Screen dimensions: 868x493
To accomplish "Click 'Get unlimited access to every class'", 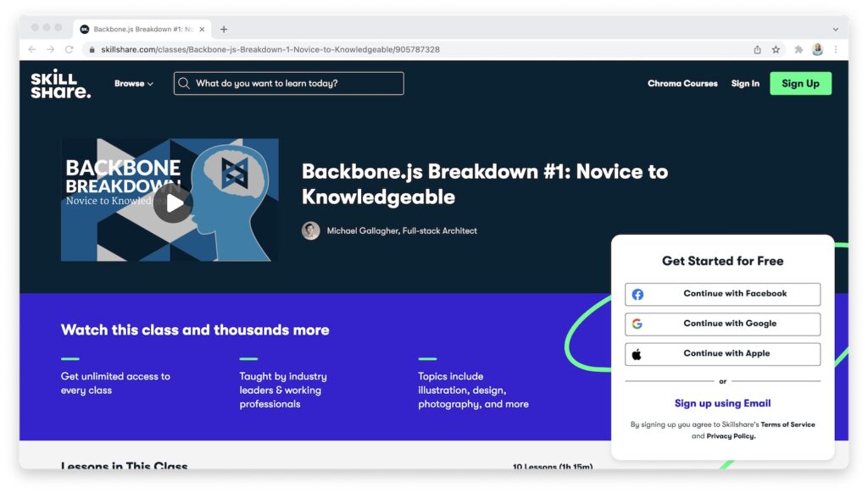I will tap(115, 384).
